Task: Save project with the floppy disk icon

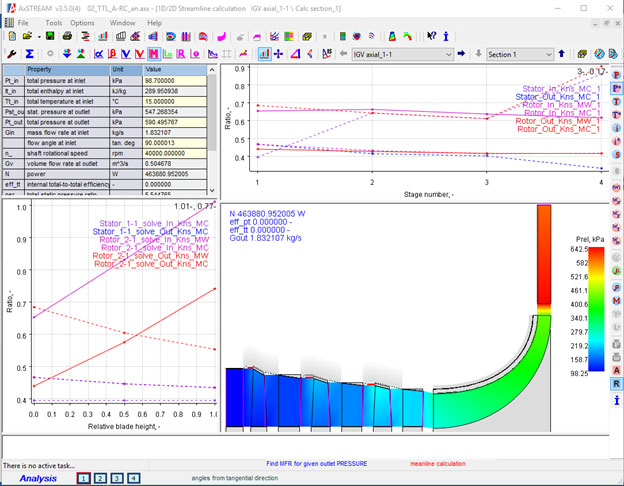Action: (50, 37)
